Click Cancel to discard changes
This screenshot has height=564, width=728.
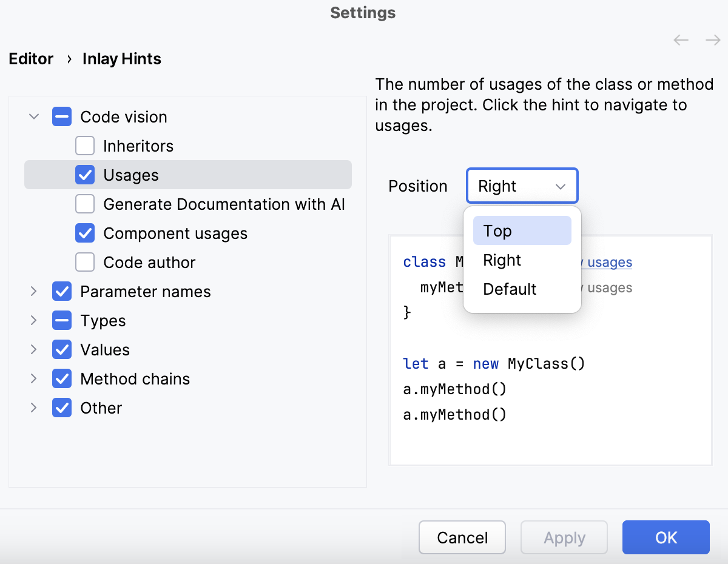[462, 537]
